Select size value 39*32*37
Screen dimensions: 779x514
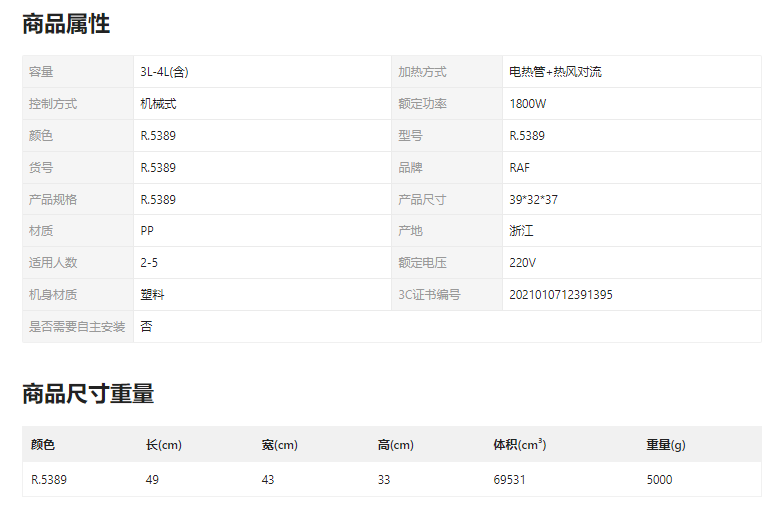click(x=534, y=200)
